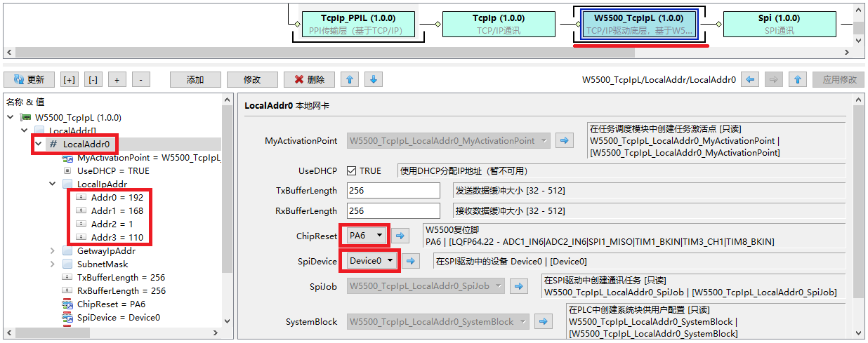The width and height of the screenshot is (868, 343).
Task: Open the SystemBlock dropdown
Action: 437,321
